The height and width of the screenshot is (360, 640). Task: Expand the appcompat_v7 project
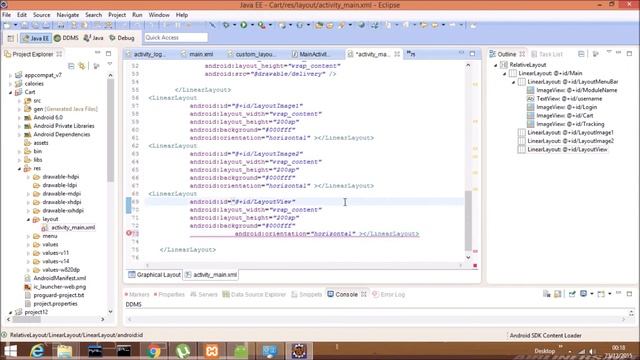pyautogui.click(x=10, y=75)
